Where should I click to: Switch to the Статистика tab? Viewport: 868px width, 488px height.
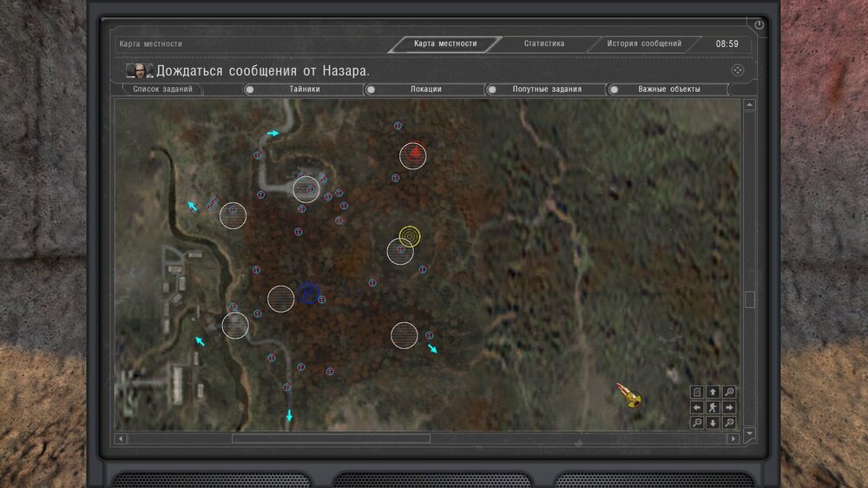[544, 43]
